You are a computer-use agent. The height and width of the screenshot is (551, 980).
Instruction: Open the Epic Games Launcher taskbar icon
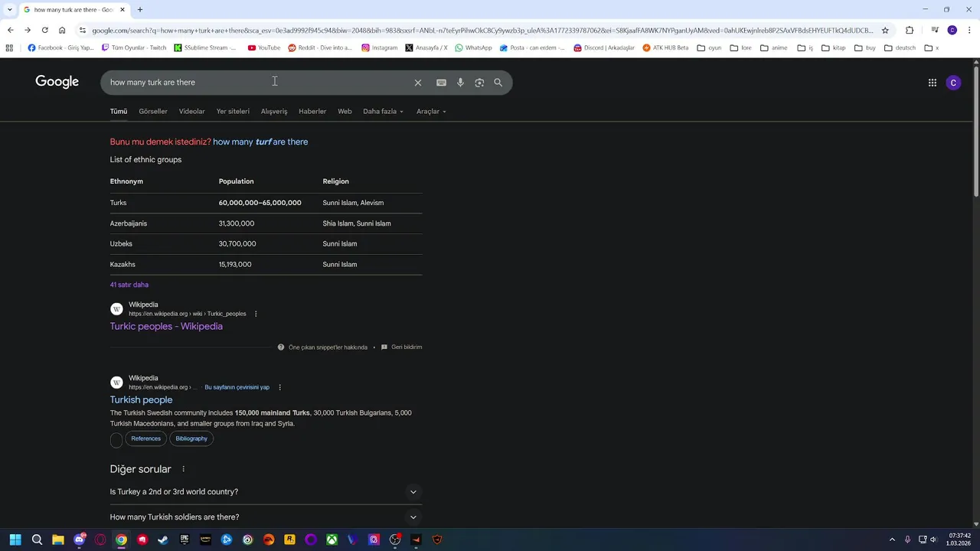[x=185, y=540]
